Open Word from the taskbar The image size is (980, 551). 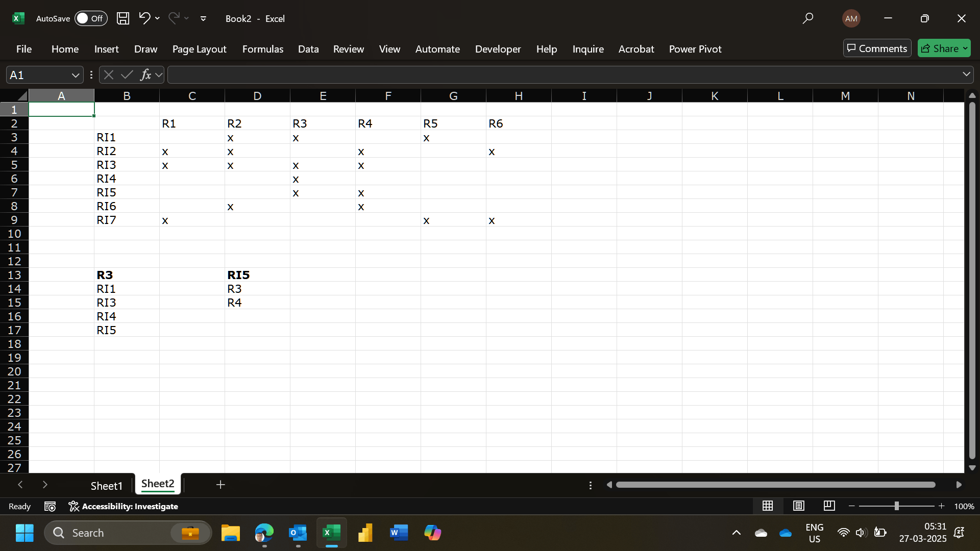[x=399, y=533]
